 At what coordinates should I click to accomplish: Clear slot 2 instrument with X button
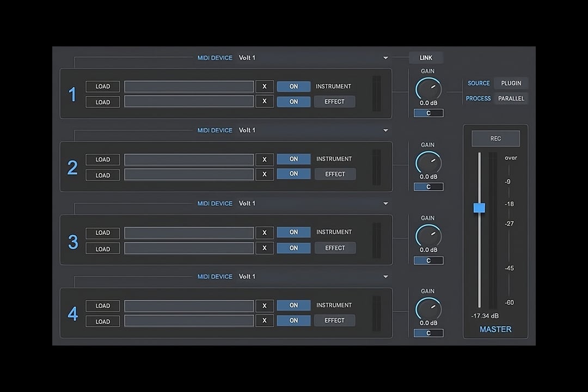point(265,160)
